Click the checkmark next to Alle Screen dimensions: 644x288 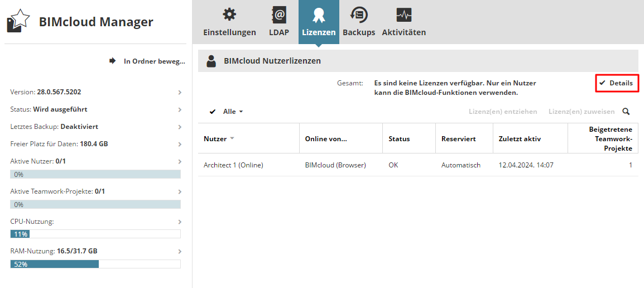(212, 112)
